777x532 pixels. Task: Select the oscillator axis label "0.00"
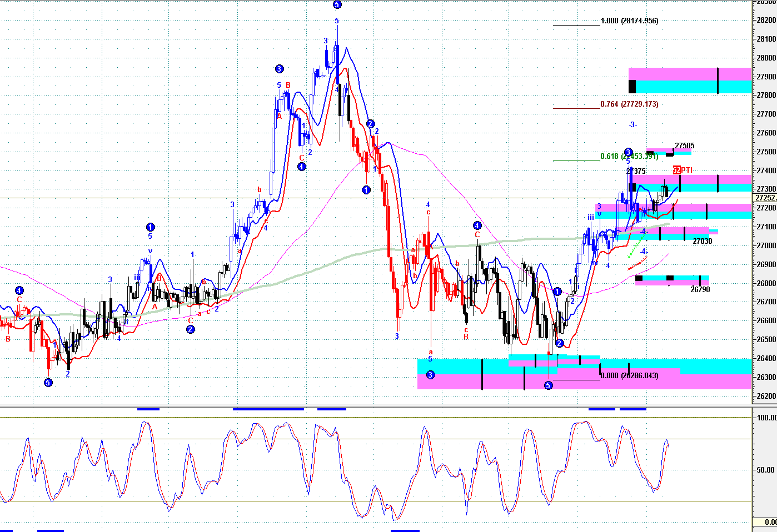click(x=770, y=522)
